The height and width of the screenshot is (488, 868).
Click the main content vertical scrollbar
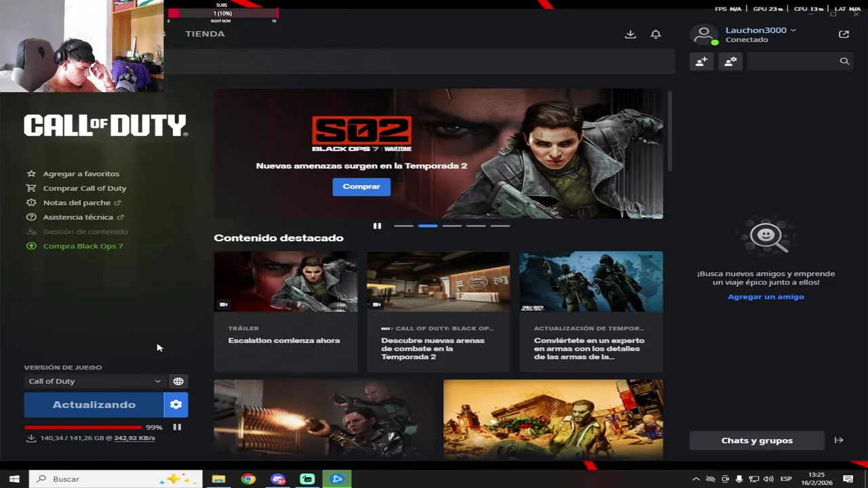coord(670,131)
